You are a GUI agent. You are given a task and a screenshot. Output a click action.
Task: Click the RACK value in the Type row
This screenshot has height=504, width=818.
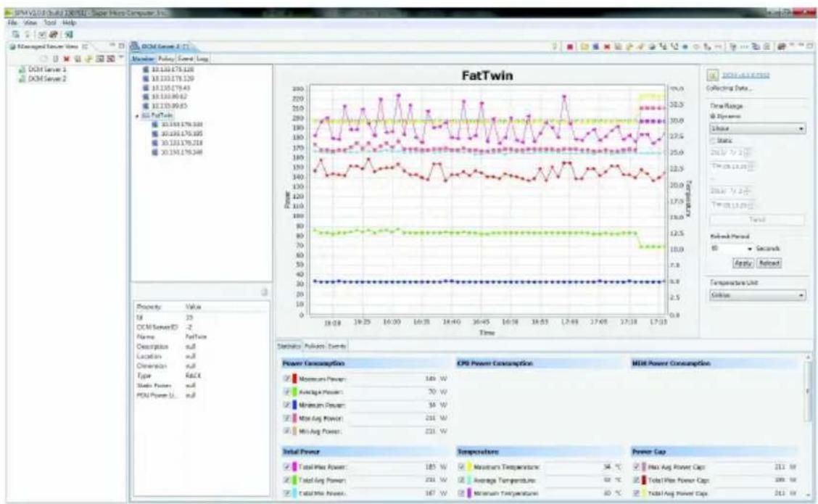(193, 376)
